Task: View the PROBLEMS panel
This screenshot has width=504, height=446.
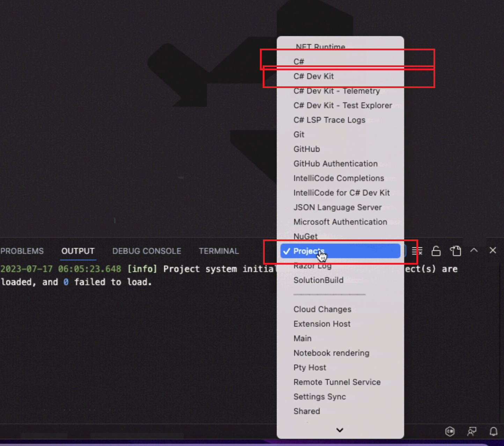Action: click(x=22, y=251)
